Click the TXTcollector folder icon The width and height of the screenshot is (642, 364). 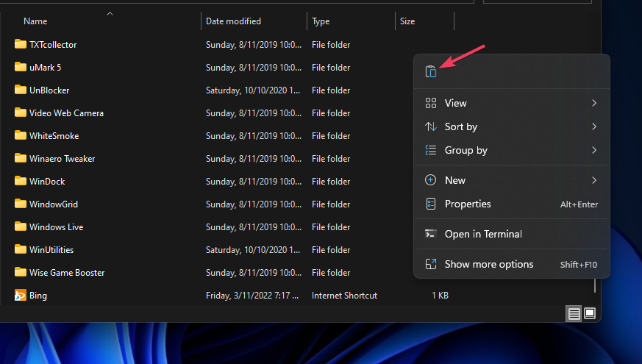click(21, 45)
